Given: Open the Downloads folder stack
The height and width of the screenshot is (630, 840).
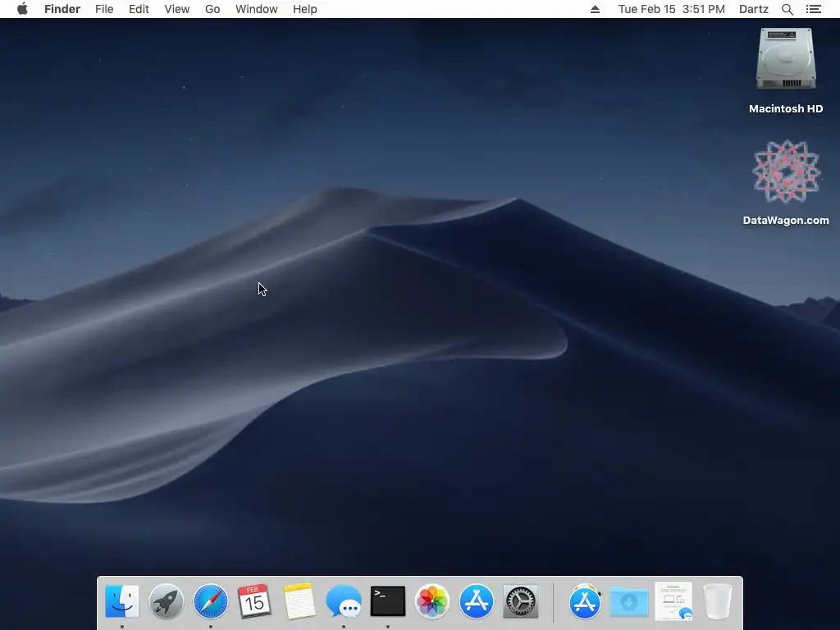Looking at the screenshot, I should tap(629, 602).
